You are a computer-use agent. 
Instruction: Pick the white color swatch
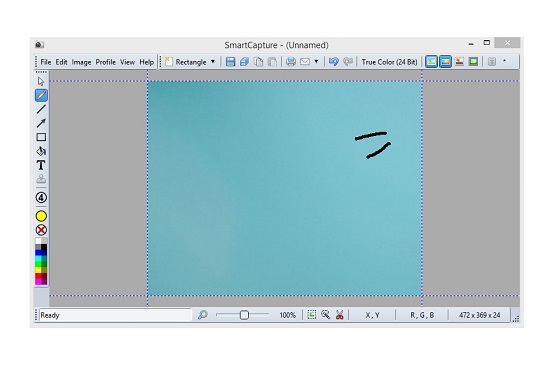38,241
